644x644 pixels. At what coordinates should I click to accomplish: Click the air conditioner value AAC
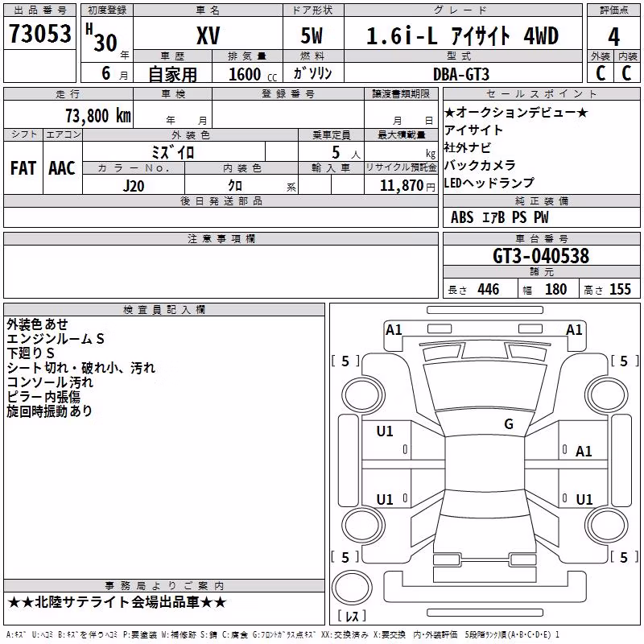[x=62, y=168]
